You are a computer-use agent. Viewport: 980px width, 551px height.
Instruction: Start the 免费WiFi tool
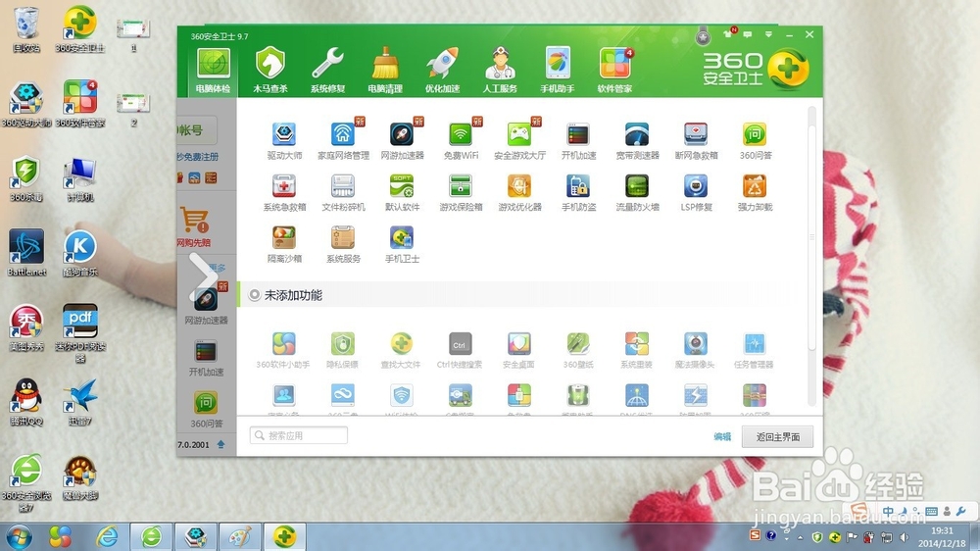[x=461, y=141]
